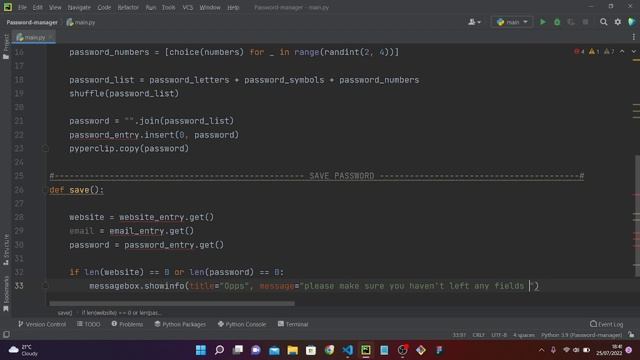Click 'save()' in the bottom breadcrumb
This screenshot has width=640, height=360.
pyautogui.click(x=65, y=313)
